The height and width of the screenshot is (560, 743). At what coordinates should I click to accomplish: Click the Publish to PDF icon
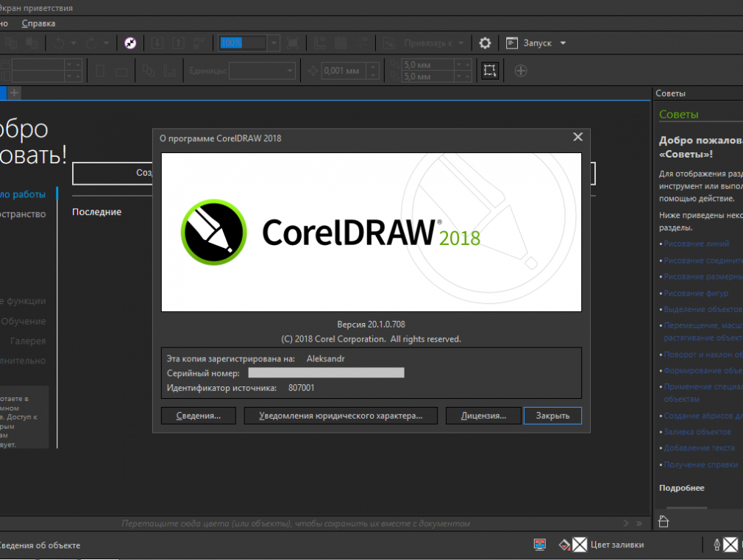point(199,43)
